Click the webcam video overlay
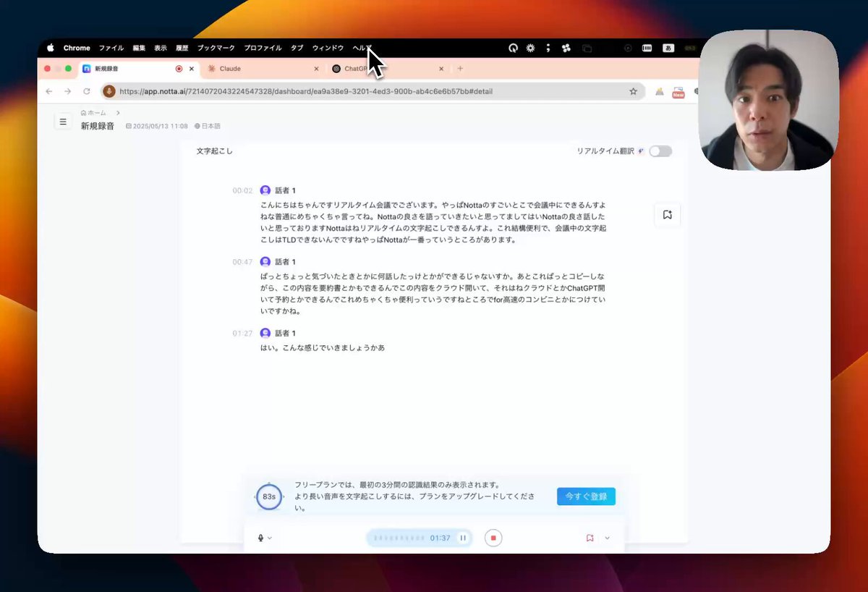The image size is (868, 592). 768,100
